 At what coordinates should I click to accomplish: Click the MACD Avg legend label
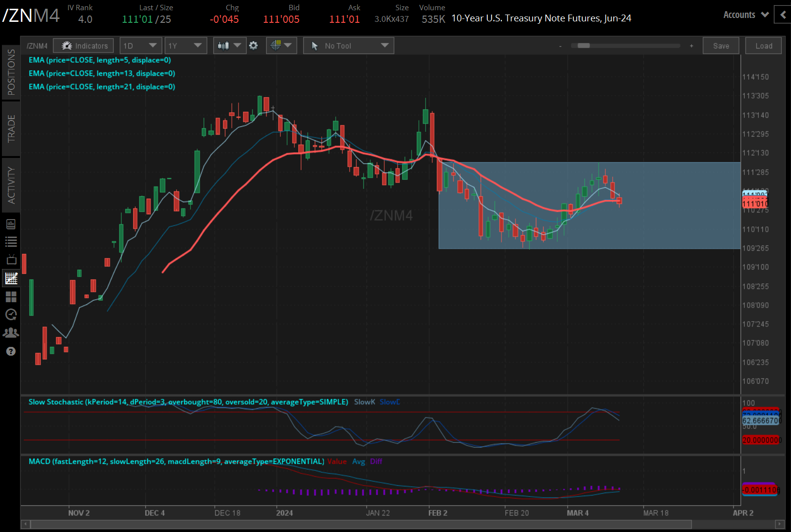359,462
